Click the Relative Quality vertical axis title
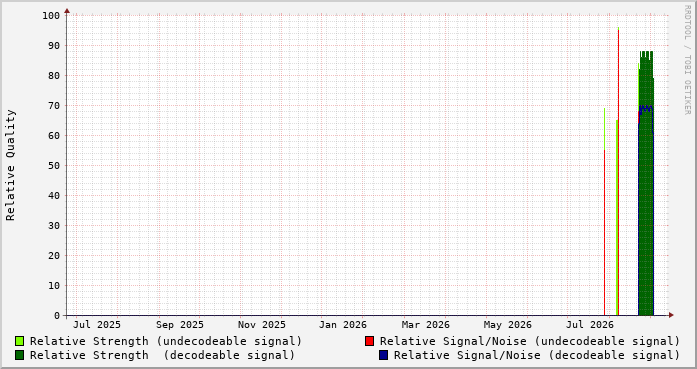697x369 pixels. click(x=10, y=165)
